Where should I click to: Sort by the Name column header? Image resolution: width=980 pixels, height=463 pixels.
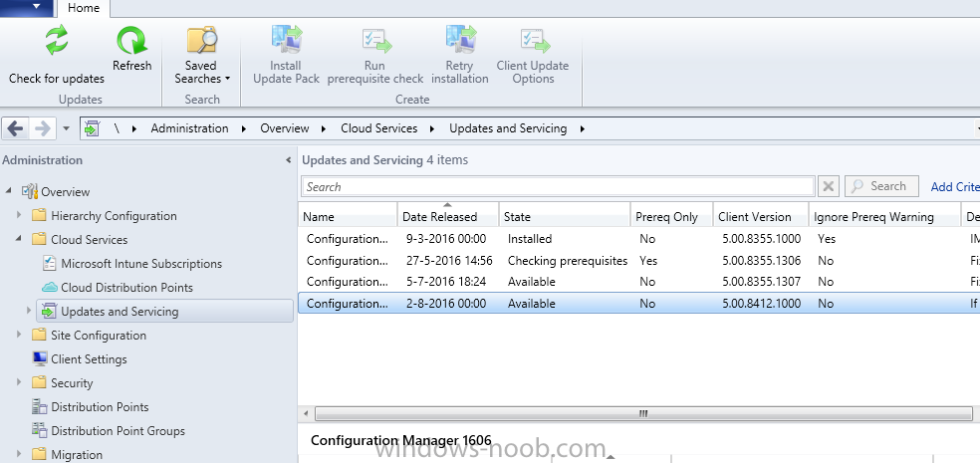pos(348,217)
